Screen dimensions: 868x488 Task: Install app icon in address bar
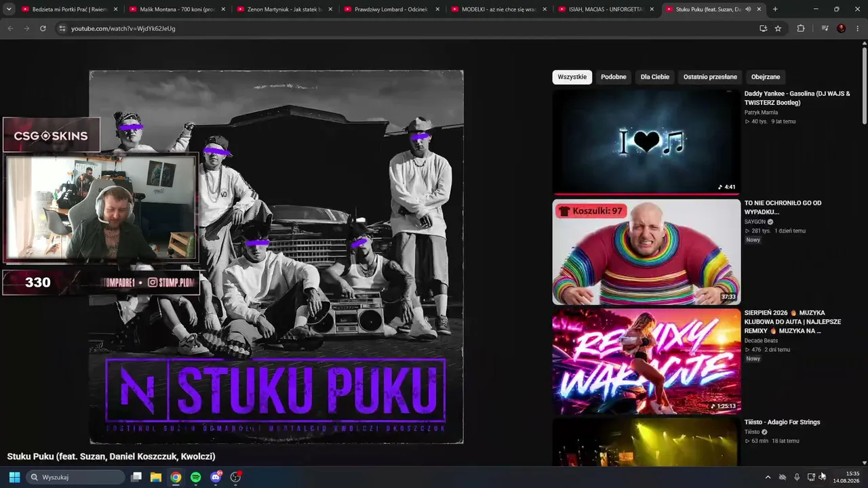pyautogui.click(x=763, y=28)
